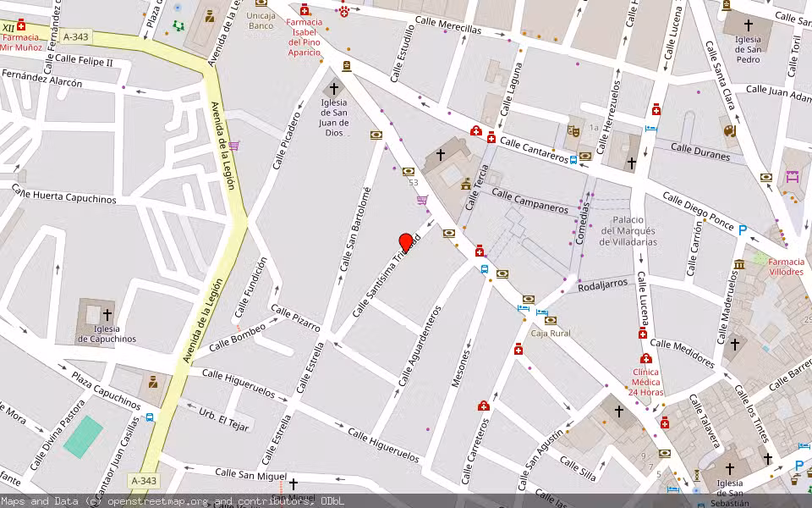Click the veterinary paw icon at the top
The image size is (812, 508).
tap(344, 10)
